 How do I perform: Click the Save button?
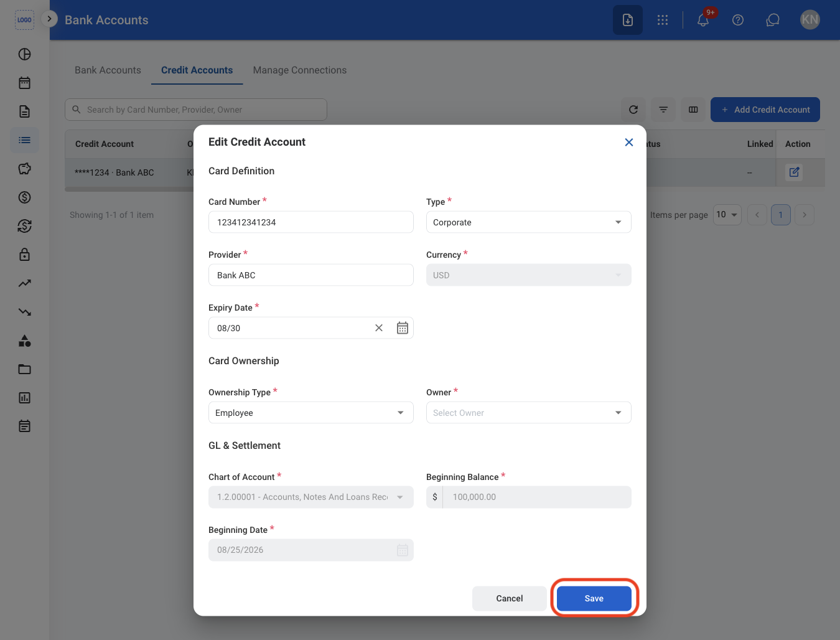coord(594,598)
